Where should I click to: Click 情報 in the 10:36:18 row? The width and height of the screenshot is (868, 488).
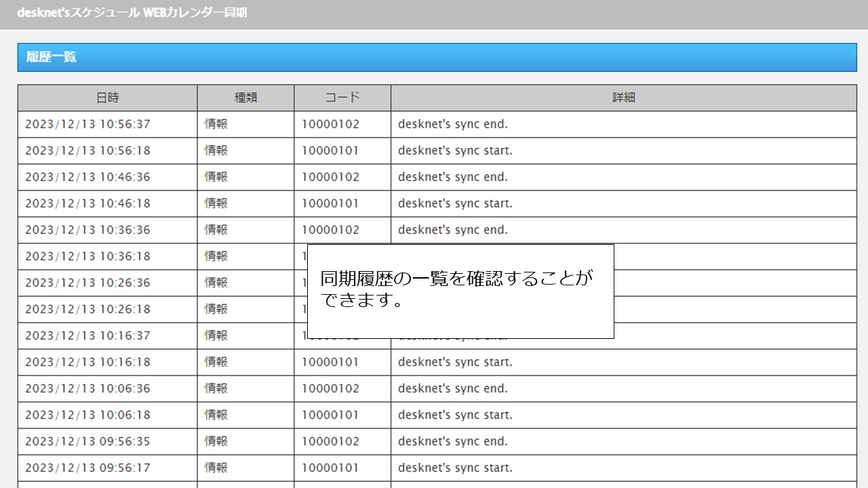[x=216, y=256]
